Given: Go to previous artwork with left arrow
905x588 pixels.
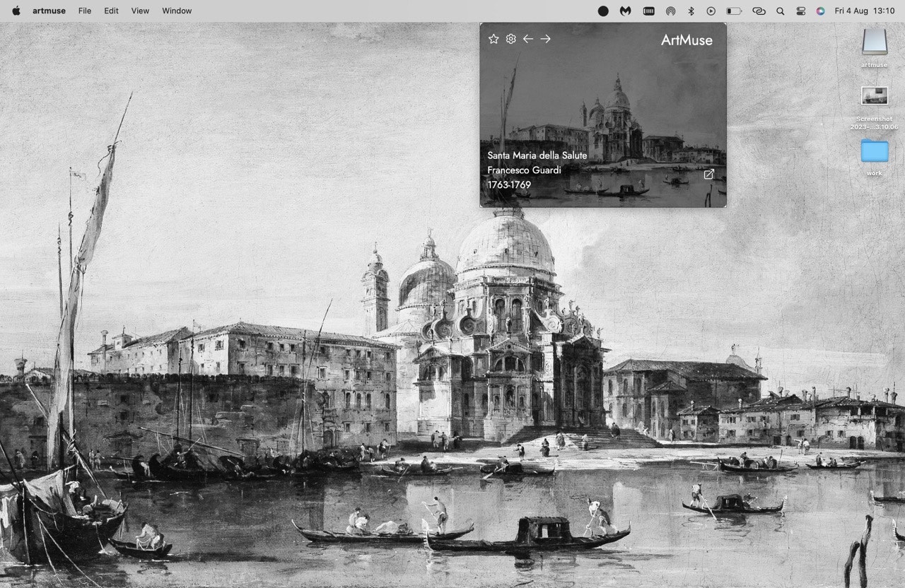Looking at the screenshot, I should 528,39.
